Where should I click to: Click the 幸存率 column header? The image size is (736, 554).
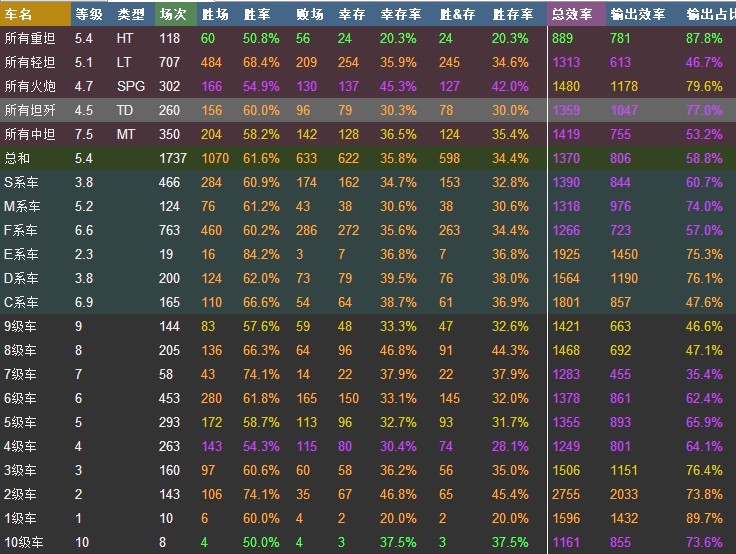(399, 14)
